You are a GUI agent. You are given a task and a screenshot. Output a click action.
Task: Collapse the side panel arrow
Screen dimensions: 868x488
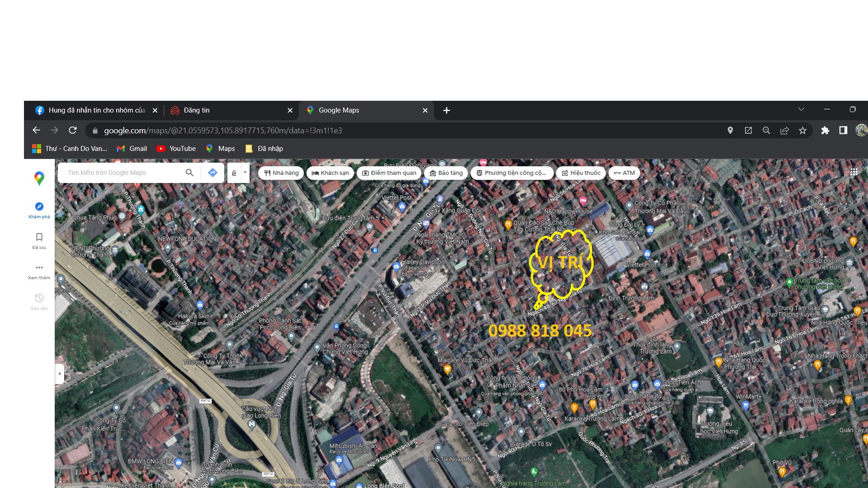pos(60,374)
